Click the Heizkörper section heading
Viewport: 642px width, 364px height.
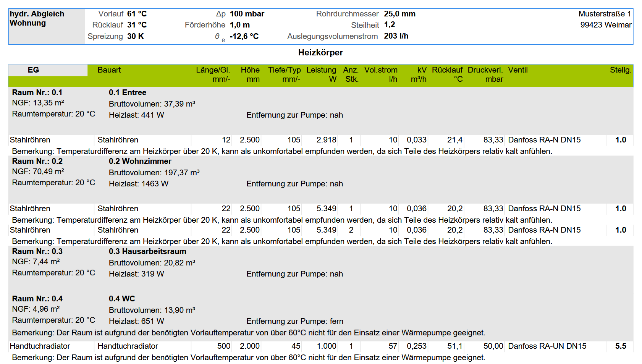tap(320, 52)
